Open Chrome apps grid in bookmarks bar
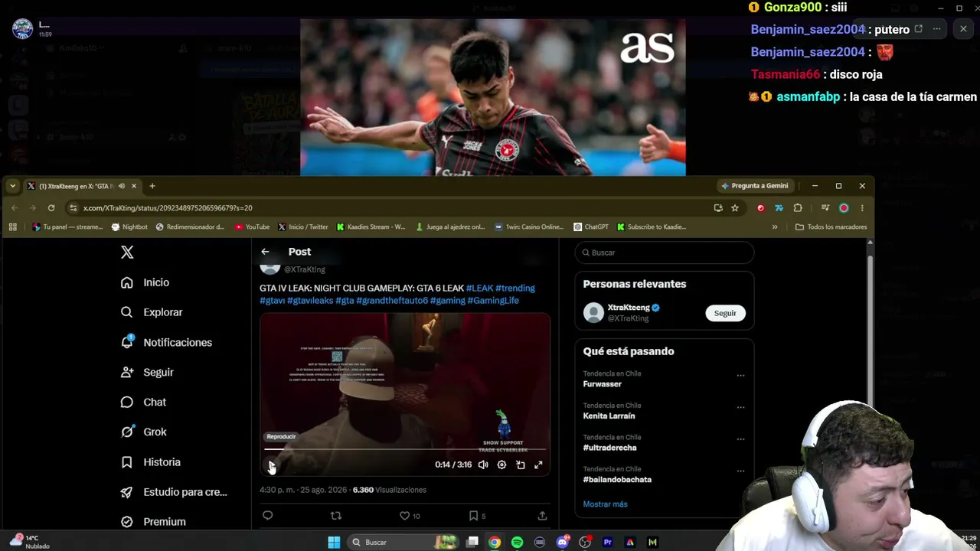Viewport: 980px width, 551px height. (12, 227)
